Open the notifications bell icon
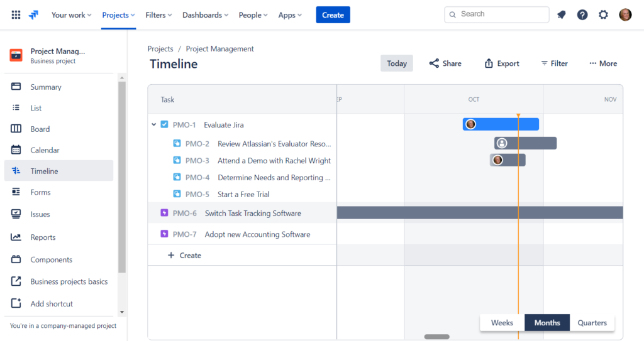The image size is (644, 341). pos(561,15)
